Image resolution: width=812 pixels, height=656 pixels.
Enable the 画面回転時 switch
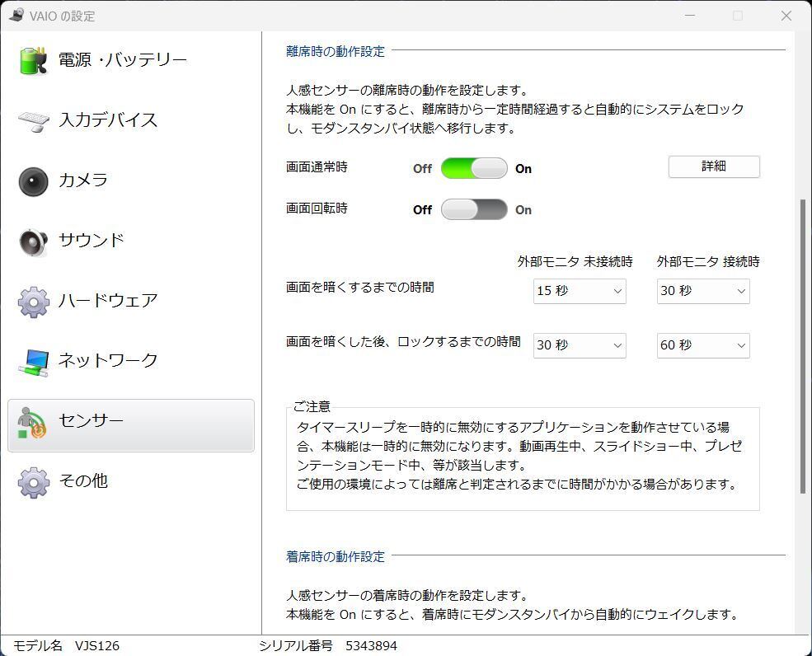pos(474,209)
